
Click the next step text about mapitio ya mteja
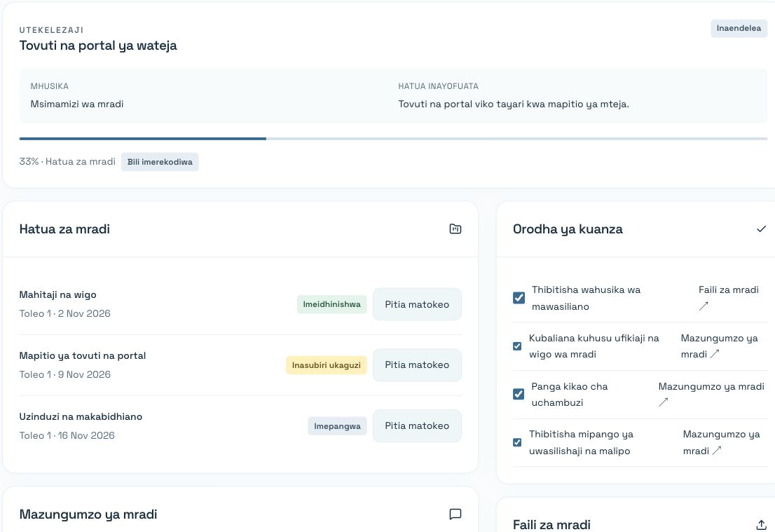(514, 104)
